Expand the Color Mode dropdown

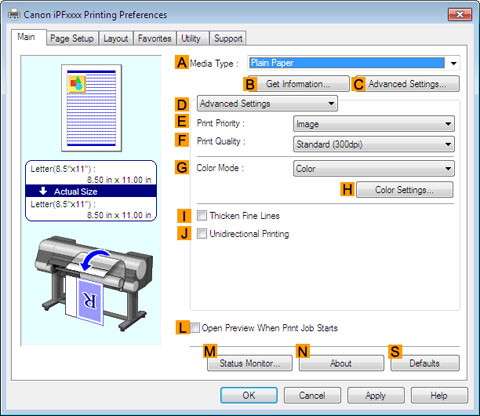coord(374,169)
